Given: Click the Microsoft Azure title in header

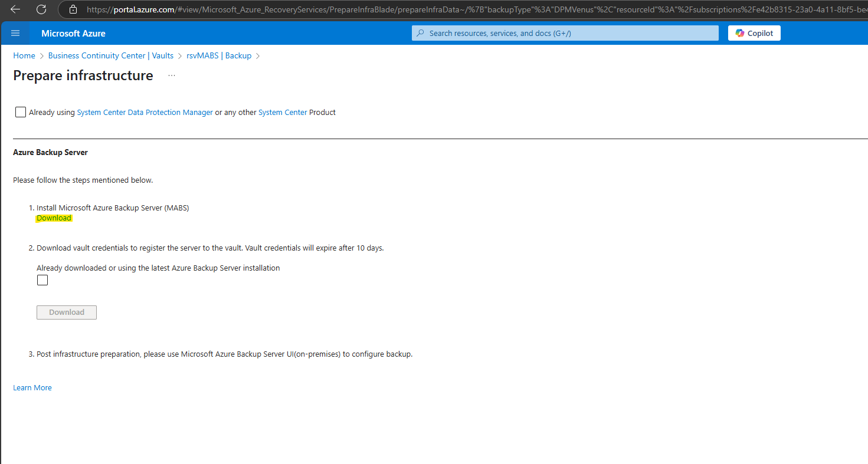Looking at the screenshot, I should click(x=73, y=34).
